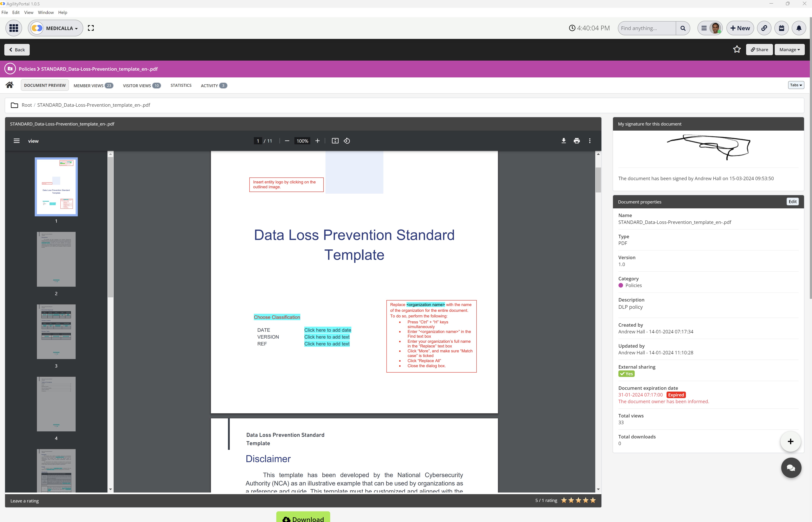812x522 pixels.
Task: Open the STATISTICS tab
Action: 181,85
